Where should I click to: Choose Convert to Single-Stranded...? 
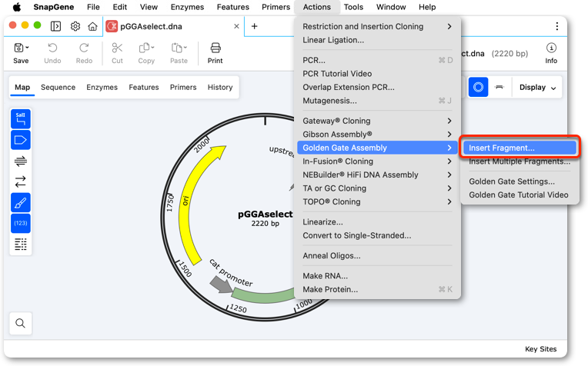[377, 235]
